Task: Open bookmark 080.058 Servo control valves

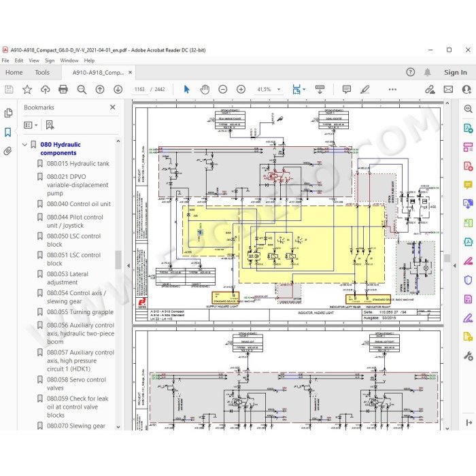Action: click(76, 384)
